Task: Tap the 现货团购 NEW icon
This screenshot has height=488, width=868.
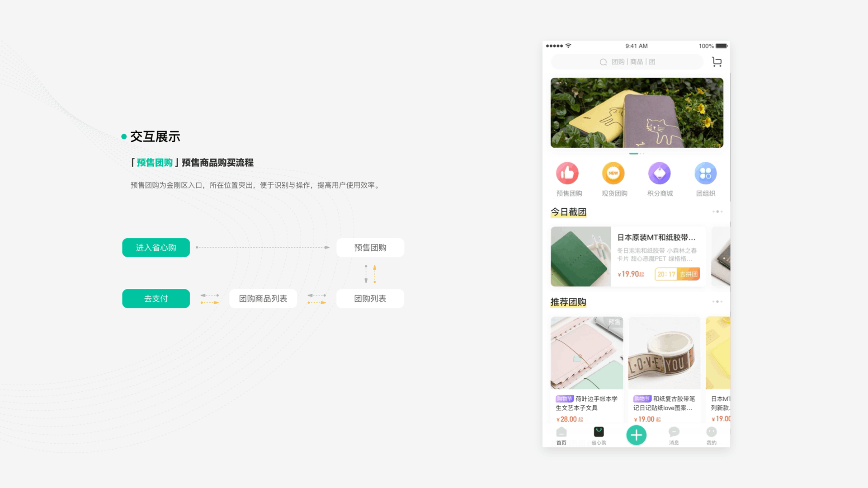Action: [x=613, y=173]
